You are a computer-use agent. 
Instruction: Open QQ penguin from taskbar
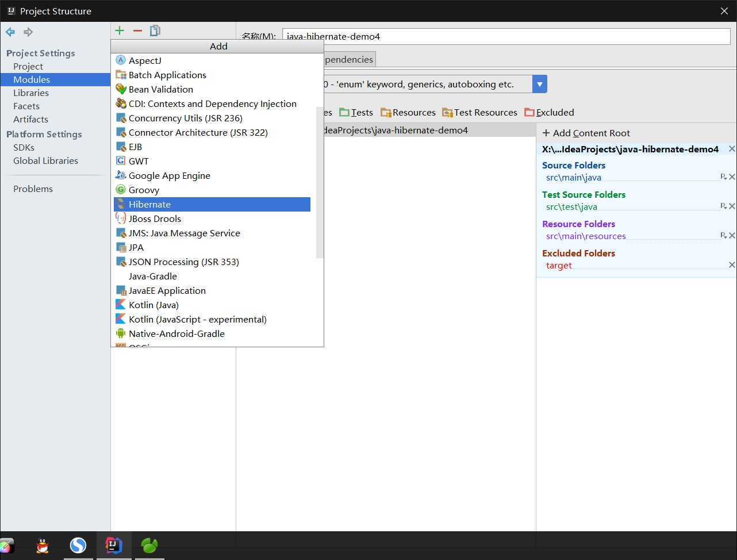tap(43, 546)
